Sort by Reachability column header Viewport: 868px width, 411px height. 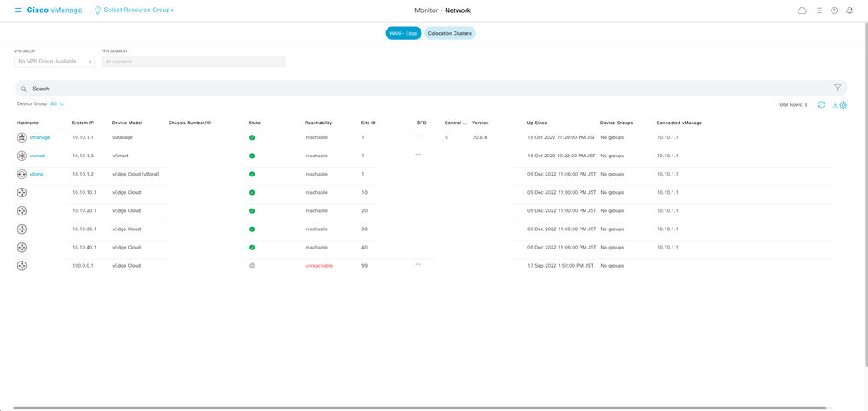318,123
